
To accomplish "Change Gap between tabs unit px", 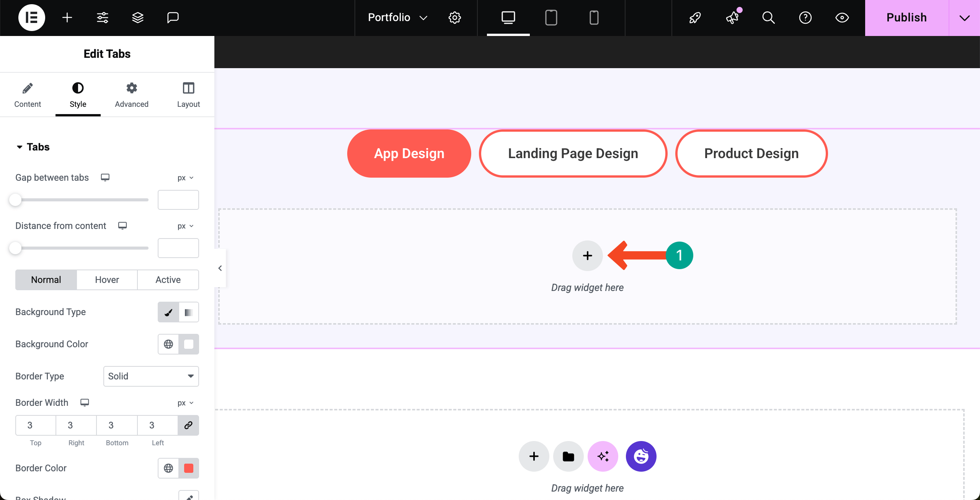I will 185,178.
